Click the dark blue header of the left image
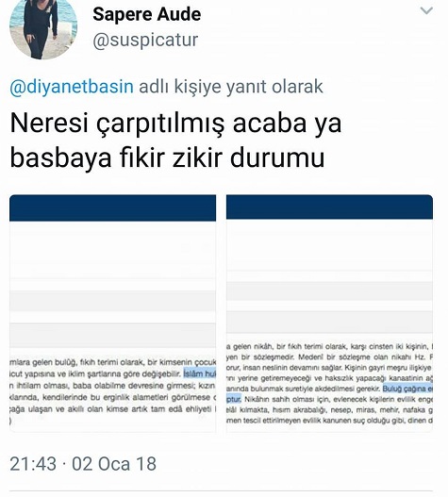 pos(113,207)
